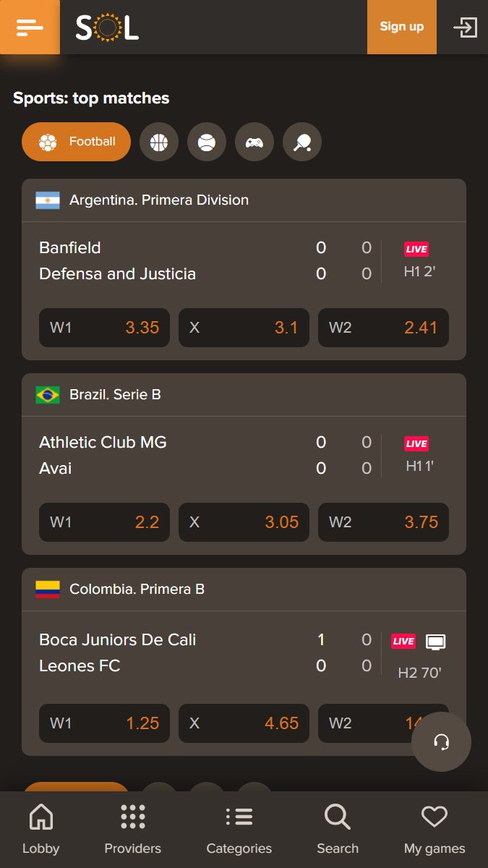Select the esports gamepad icon

pos(254,142)
